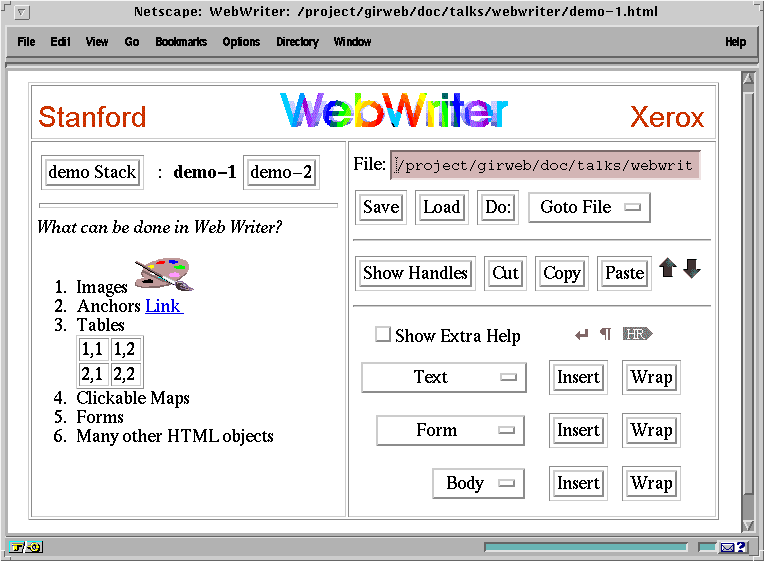Open the Body element type dropdown
Screen dimensions: 764x561
(478, 484)
